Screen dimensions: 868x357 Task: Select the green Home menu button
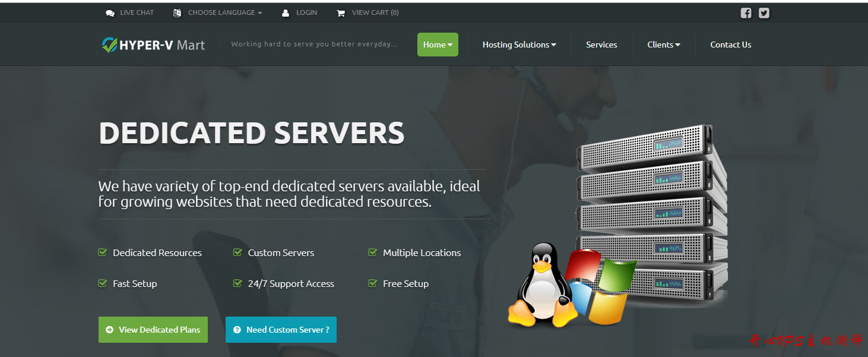click(x=438, y=45)
